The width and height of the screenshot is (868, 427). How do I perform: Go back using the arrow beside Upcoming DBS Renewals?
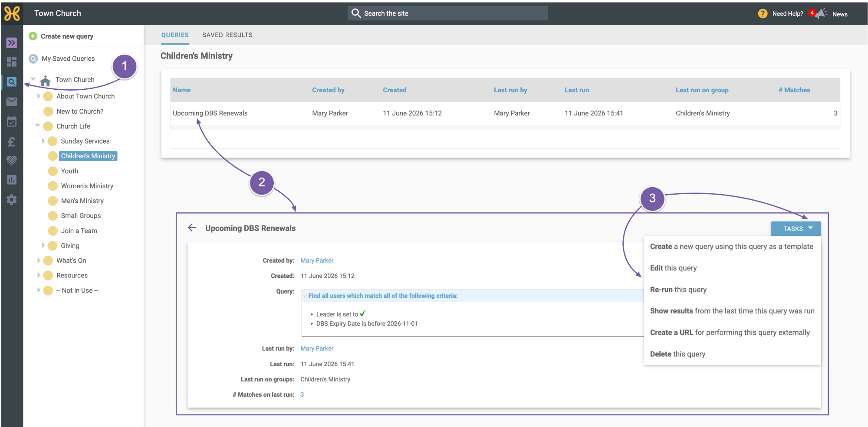click(x=192, y=228)
